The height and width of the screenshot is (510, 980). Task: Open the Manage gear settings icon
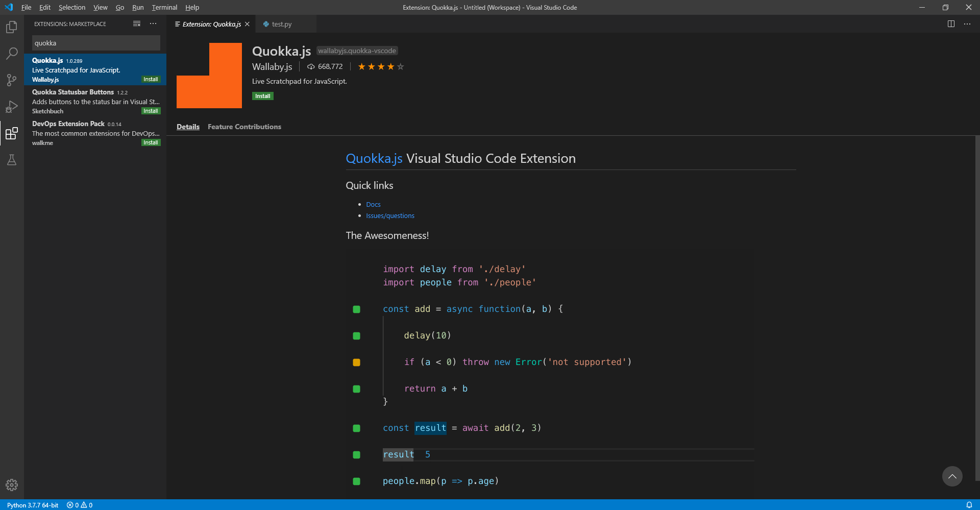(12, 485)
